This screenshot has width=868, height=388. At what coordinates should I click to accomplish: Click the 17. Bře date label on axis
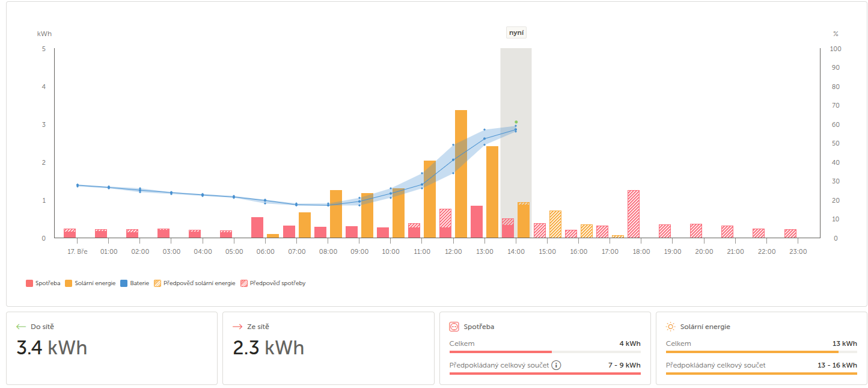78,251
